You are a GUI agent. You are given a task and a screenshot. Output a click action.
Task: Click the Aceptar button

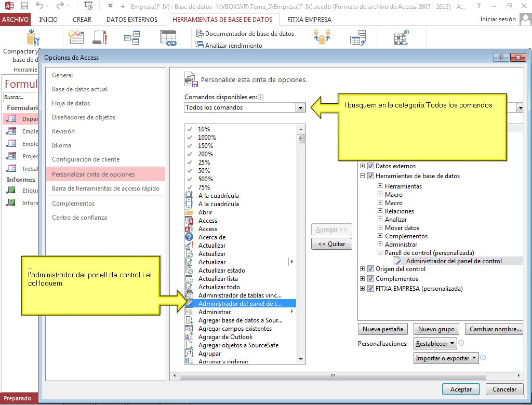[x=461, y=389]
